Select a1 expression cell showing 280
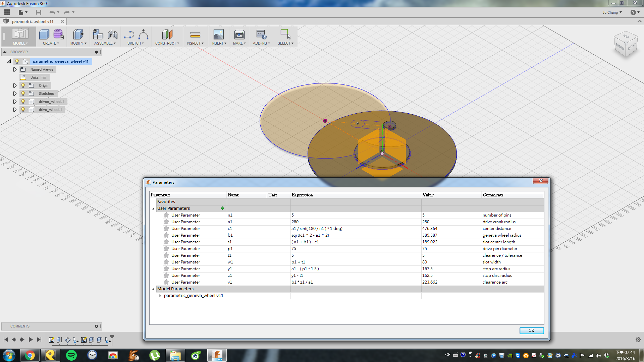644x362 pixels. tap(356, 222)
